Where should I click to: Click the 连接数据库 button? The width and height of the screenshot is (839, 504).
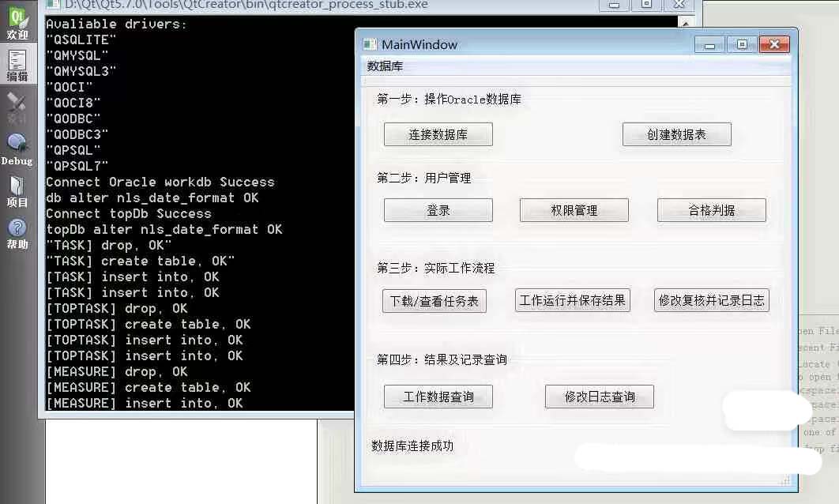click(x=438, y=134)
